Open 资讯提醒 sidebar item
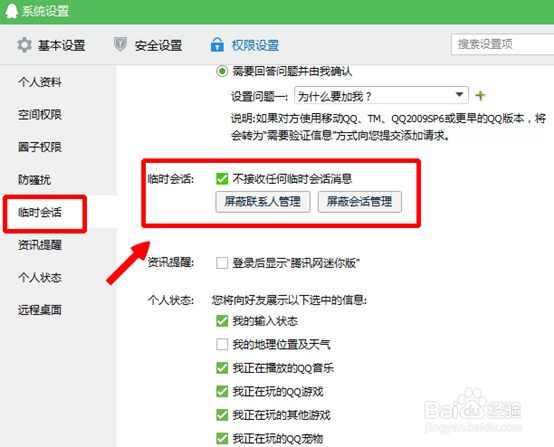The width and height of the screenshot is (554, 447). point(40,245)
